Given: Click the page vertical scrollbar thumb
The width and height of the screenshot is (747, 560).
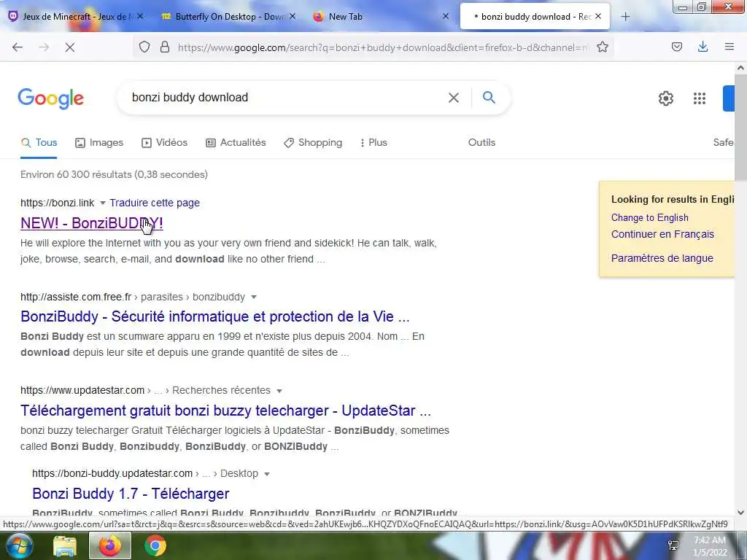Looking at the screenshot, I should (x=740, y=128).
